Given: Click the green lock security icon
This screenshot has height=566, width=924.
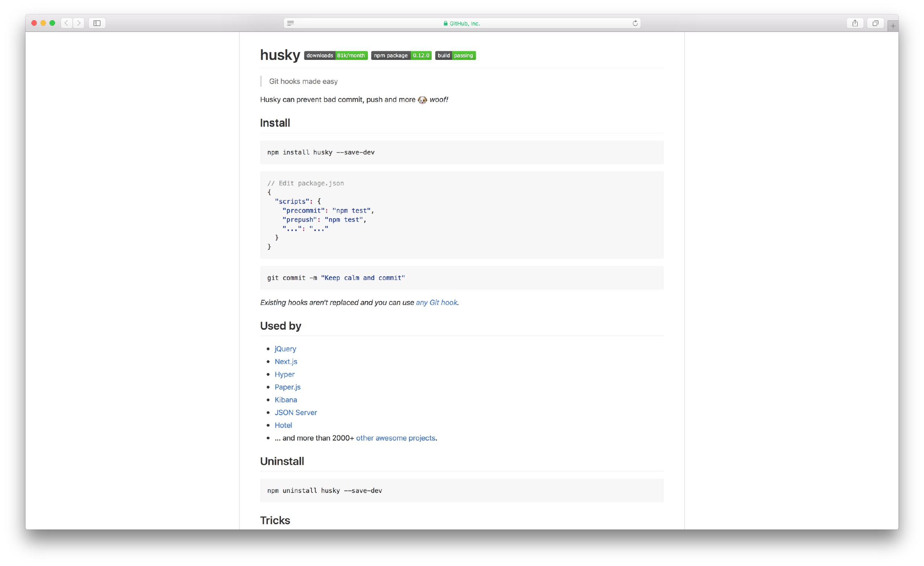Looking at the screenshot, I should coord(445,23).
